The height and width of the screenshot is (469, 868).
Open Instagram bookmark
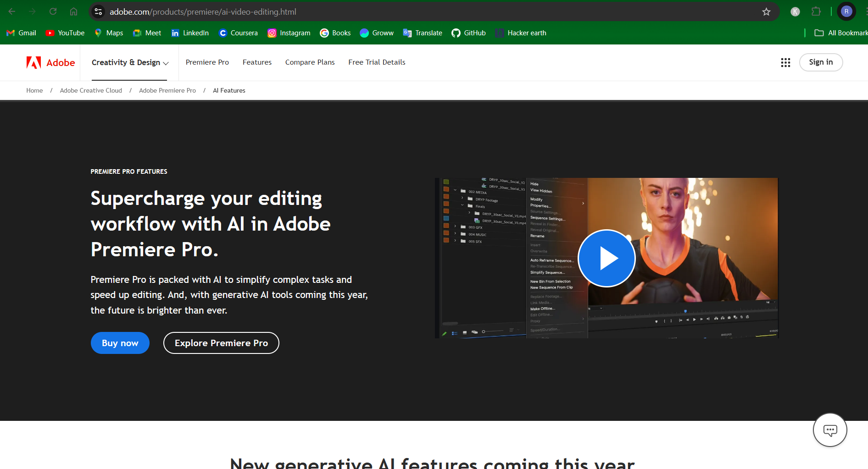tap(289, 33)
